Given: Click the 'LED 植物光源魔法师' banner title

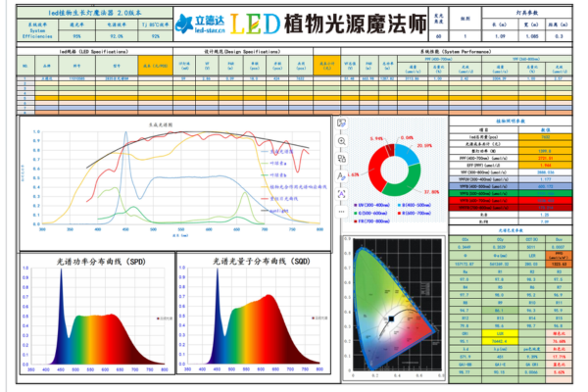Looking at the screenshot, I should [x=328, y=24].
